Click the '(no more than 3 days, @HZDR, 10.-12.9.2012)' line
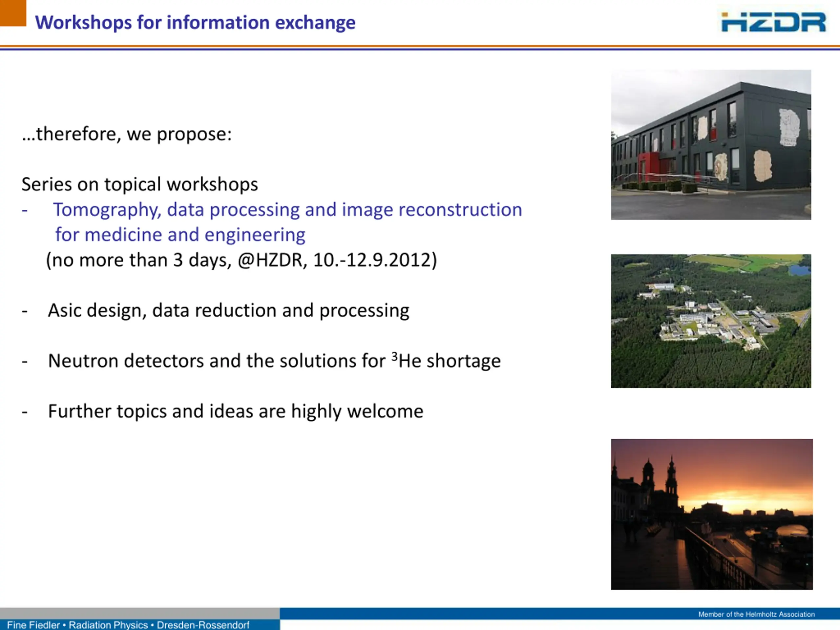This screenshot has height=630, width=840. click(x=241, y=261)
